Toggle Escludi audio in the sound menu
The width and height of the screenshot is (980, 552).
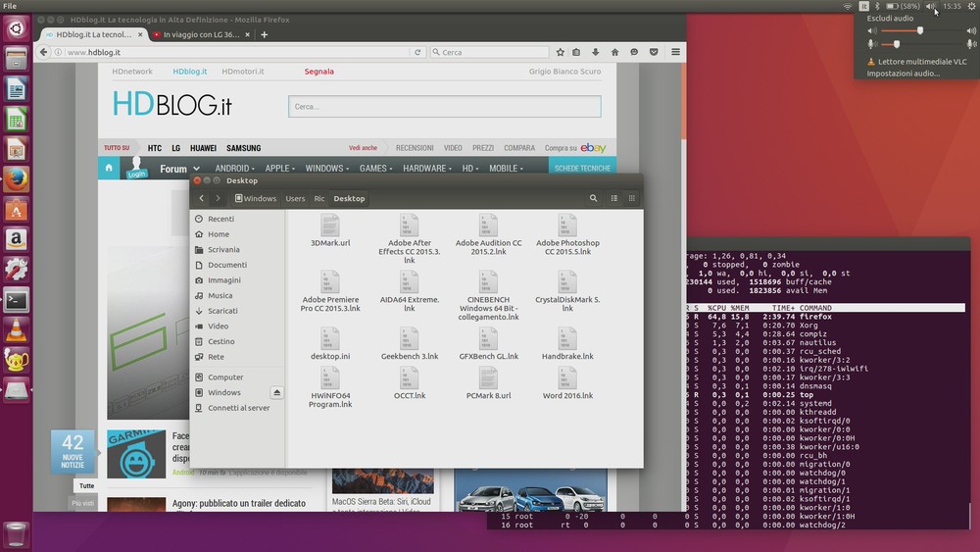(x=890, y=18)
